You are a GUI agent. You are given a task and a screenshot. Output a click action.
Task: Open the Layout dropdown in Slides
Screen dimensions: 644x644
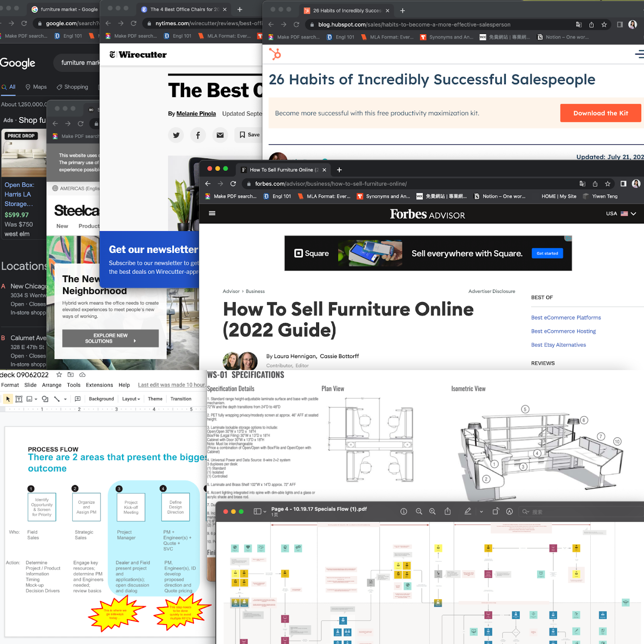click(131, 399)
